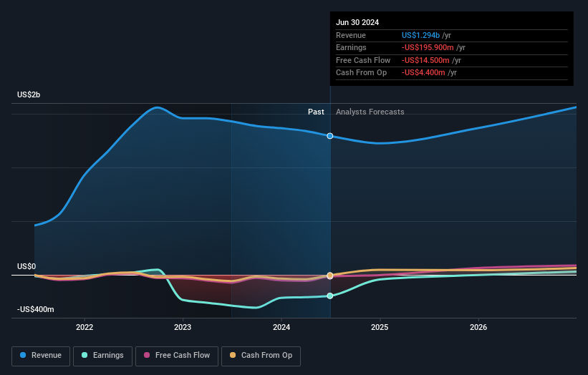Click the US$0 y-axis label
Screen dimensions: 588x375
[26, 266]
